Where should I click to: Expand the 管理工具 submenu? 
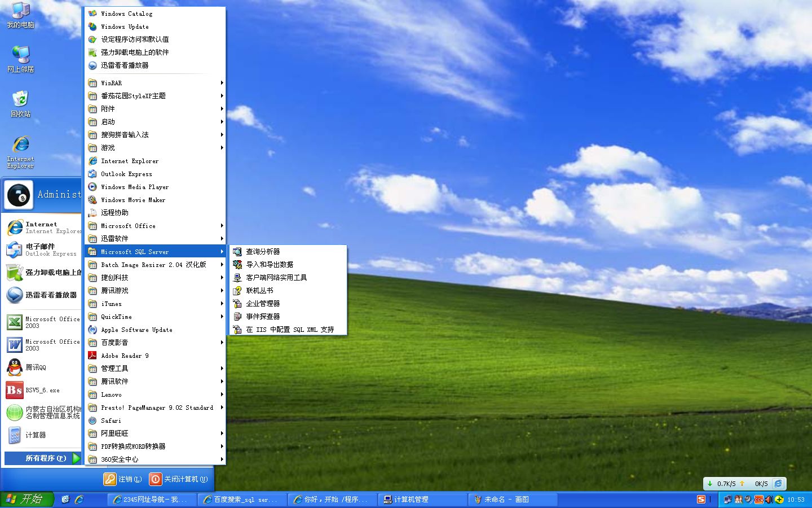coord(155,369)
